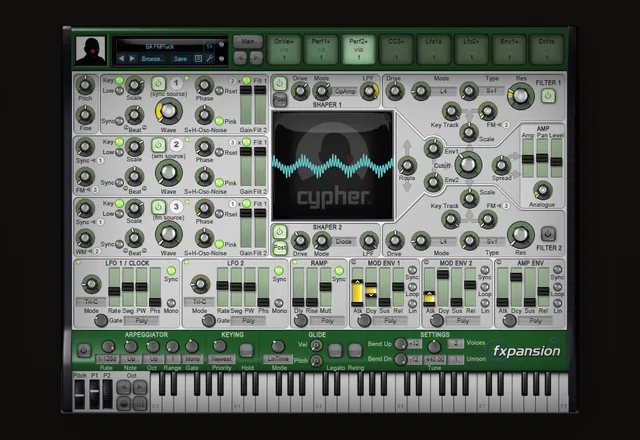Select the OnVel+ modulation slot
Viewport: 640px width, 440px height.
pyautogui.click(x=284, y=49)
